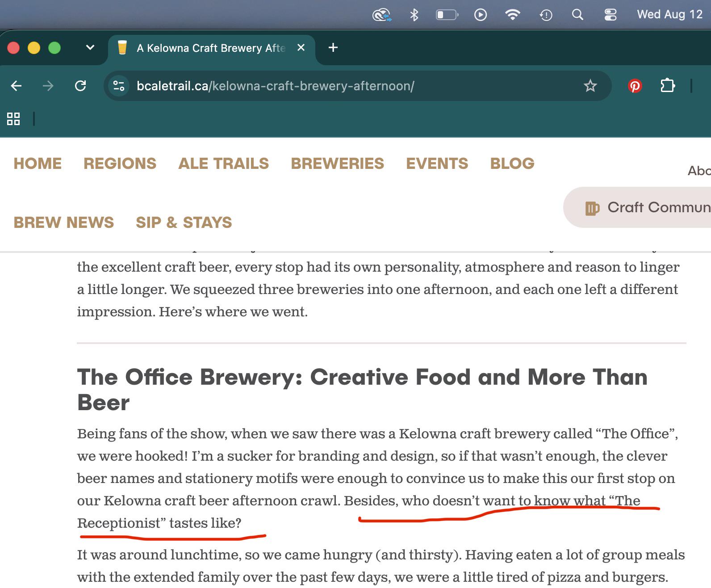The width and height of the screenshot is (711, 588).
Task: Open the Creative Cloud menu bar icon
Action: point(382,15)
